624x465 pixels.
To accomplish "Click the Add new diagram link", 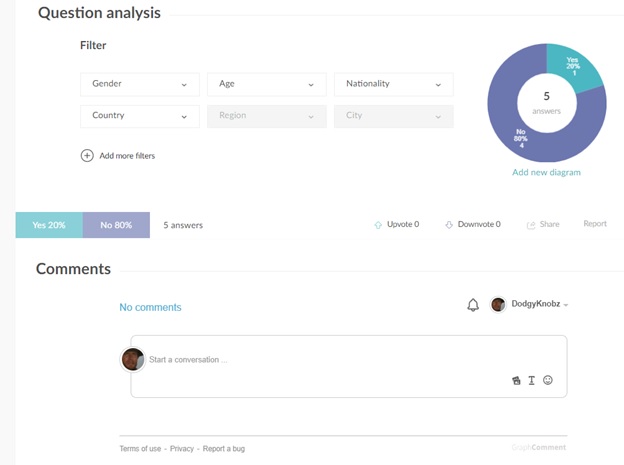I will 546,172.
